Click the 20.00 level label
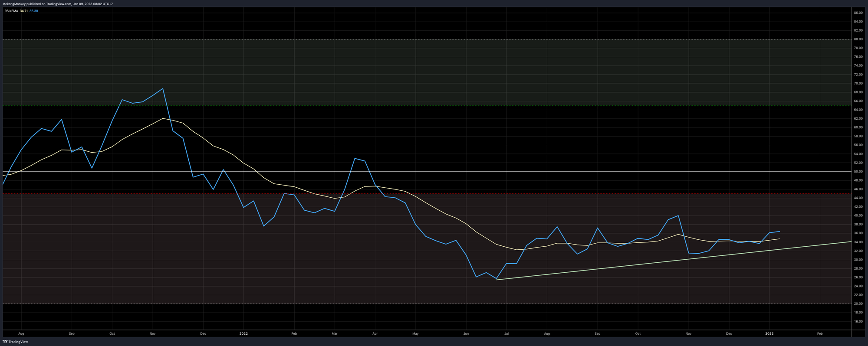868x346 pixels. click(858, 304)
